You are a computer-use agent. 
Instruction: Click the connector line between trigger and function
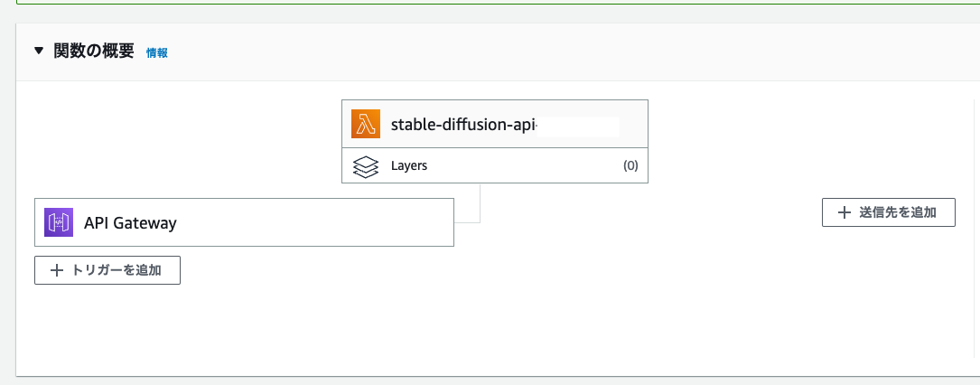(x=480, y=203)
